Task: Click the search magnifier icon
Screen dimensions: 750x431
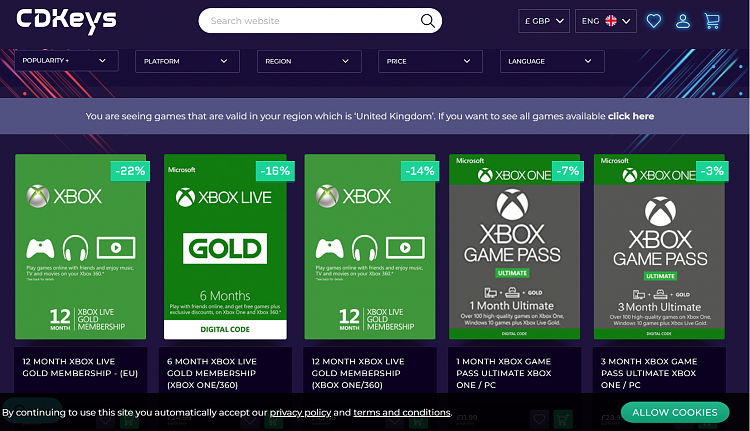Action: pyautogui.click(x=427, y=21)
